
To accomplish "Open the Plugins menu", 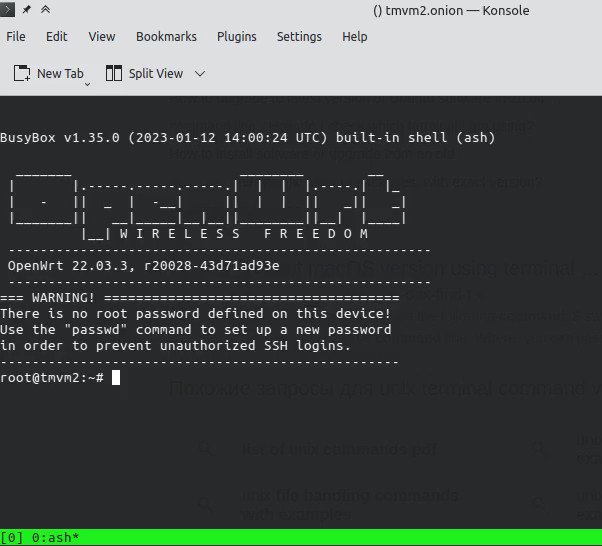I will pyautogui.click(x=236, y=36).
